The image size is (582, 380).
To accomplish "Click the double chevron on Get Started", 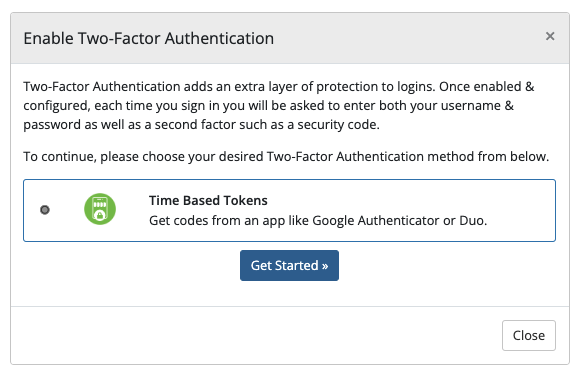I will point(325,266).
